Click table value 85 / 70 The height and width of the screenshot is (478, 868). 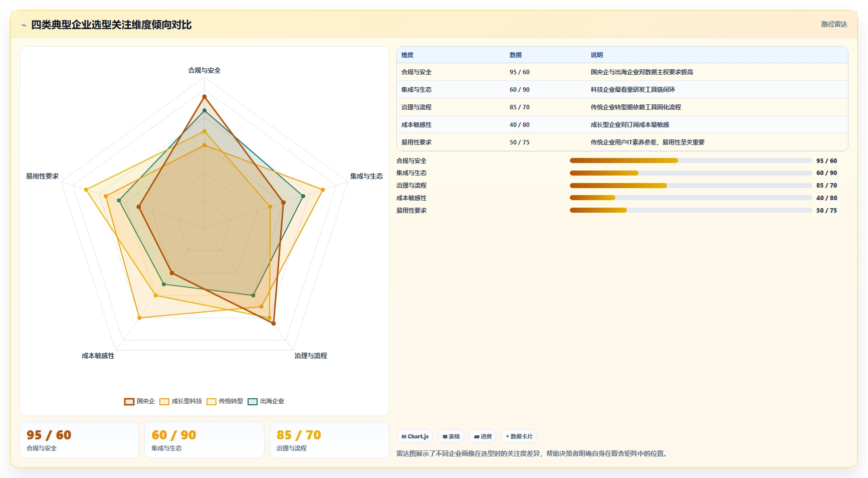520,107
